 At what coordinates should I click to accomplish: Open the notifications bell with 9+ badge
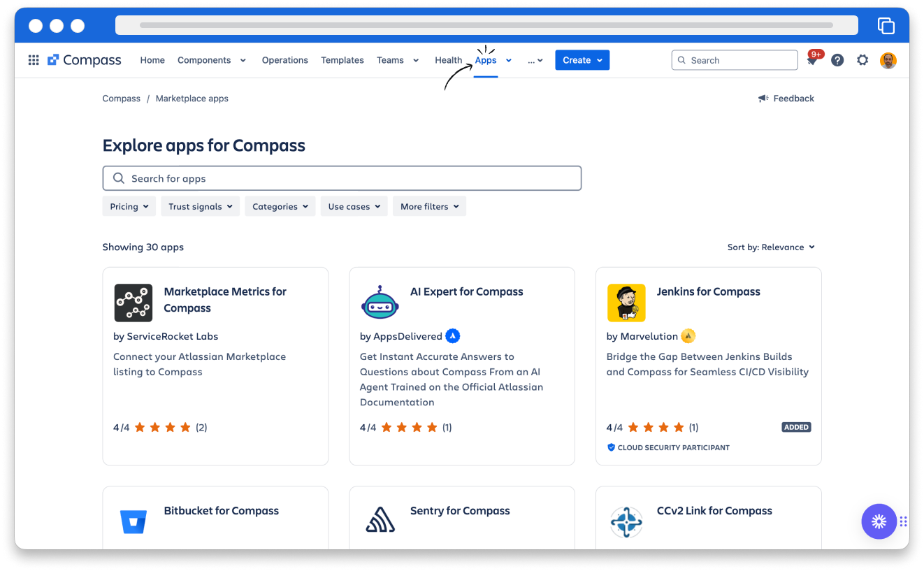[812, 60]
